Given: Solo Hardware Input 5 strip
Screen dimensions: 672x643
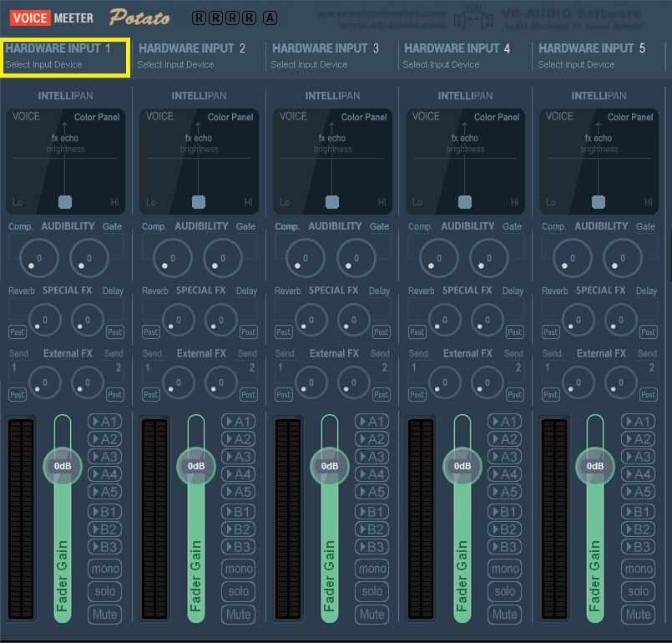Looking at the screenshot, I should 639,591.
